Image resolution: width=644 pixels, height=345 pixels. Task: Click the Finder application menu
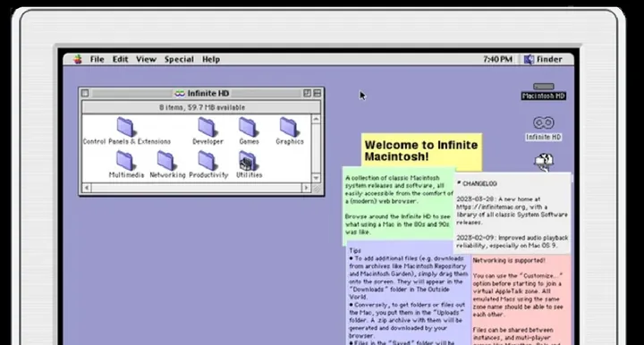(x=543, y=59)
